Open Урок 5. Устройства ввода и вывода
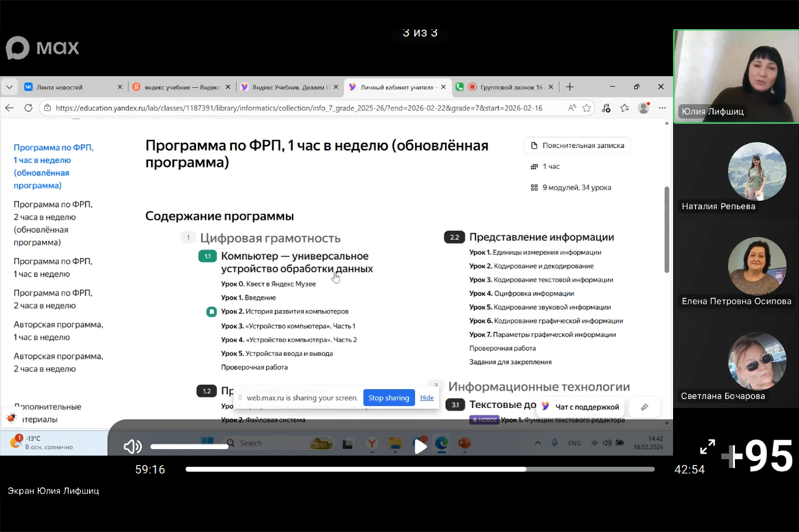This screenshot has width=799, height=532. point(277,354)
